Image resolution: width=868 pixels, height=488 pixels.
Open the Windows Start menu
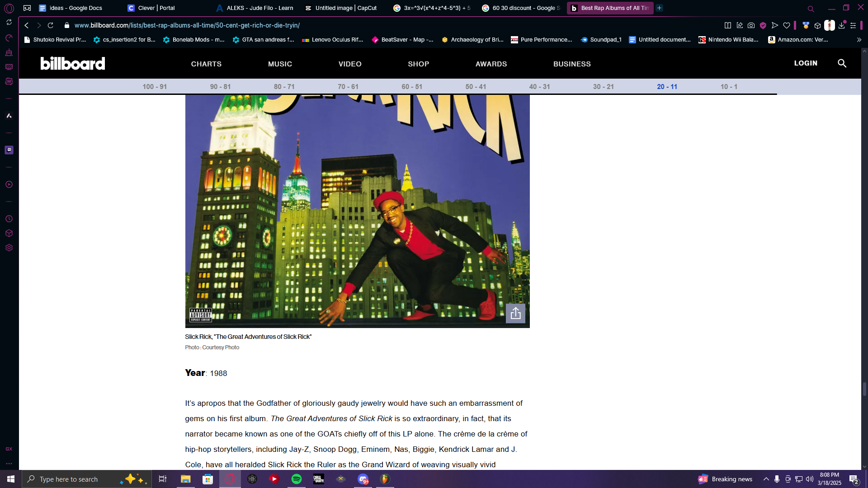tap(11, 479)
